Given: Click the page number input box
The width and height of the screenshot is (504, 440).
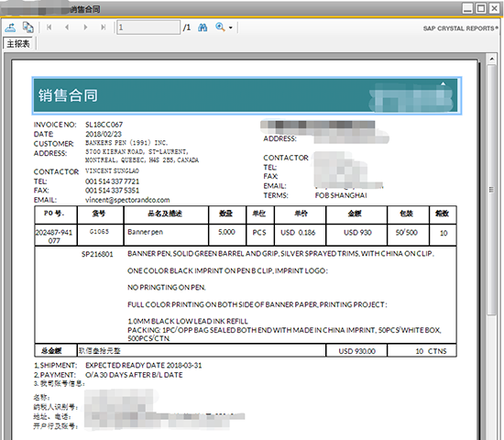Looking at the screenshot, I should pyautogui.click(x=148, y=27).
